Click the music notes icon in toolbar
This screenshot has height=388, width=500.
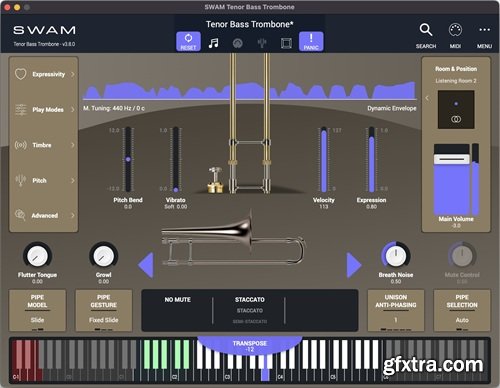pos(213,43)
